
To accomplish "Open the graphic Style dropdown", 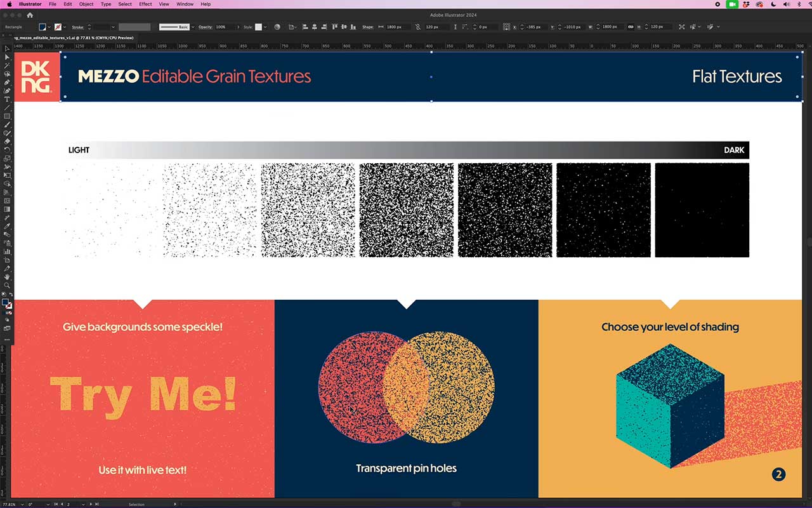I will pyautogui.click(x=265, y=27).
